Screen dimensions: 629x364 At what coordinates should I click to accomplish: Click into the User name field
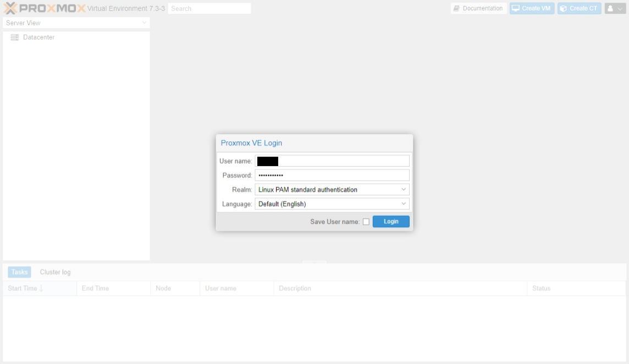[x=332, y=161]
